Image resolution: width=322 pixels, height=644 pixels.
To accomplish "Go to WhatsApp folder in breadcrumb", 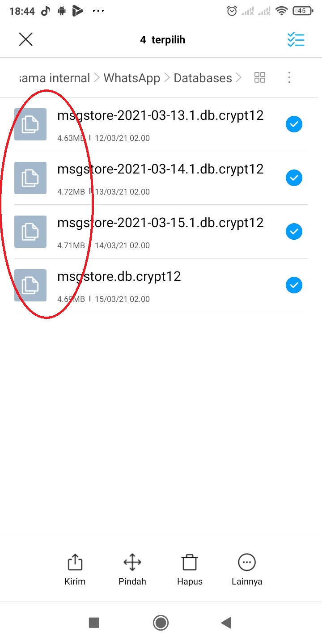I will (132, 78).
